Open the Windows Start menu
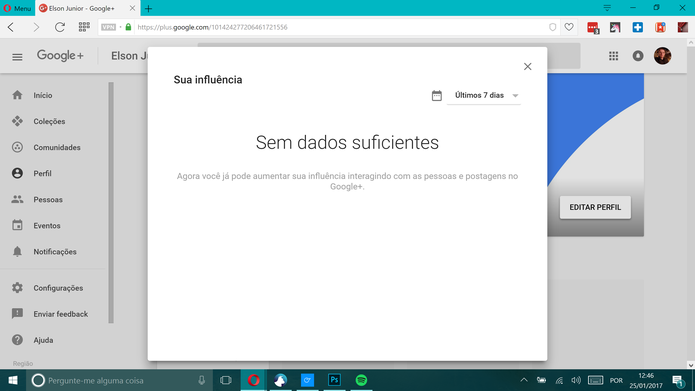This screenshot has width=695, height=391. [13, 380]
